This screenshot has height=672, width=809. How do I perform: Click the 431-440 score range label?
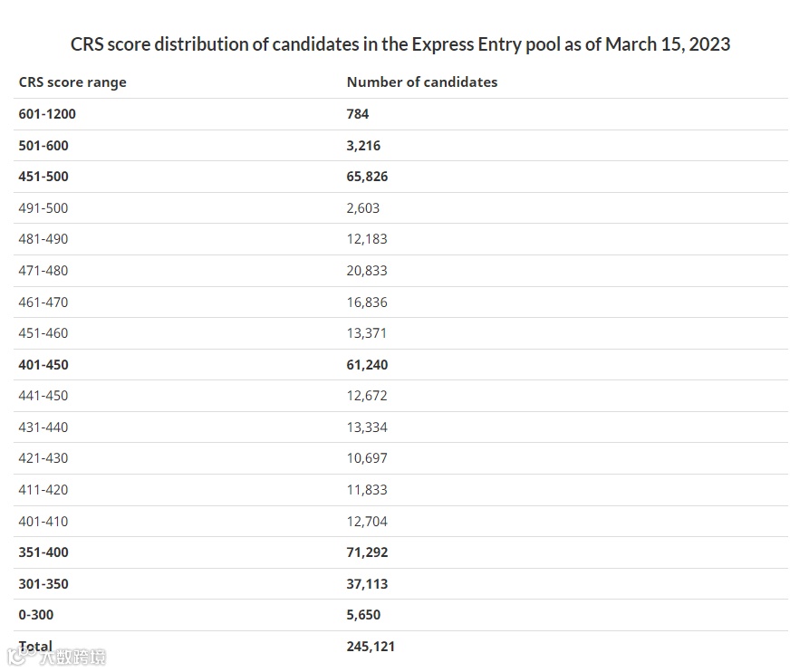coord(43,427)
